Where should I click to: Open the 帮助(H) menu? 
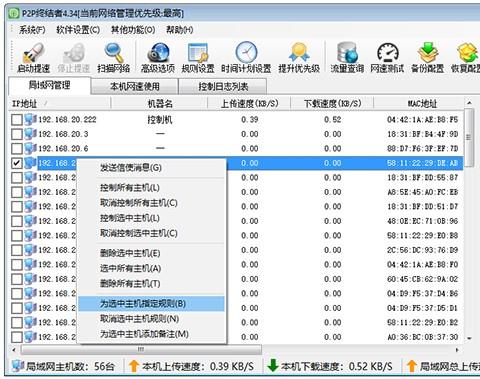click(180, 30)
